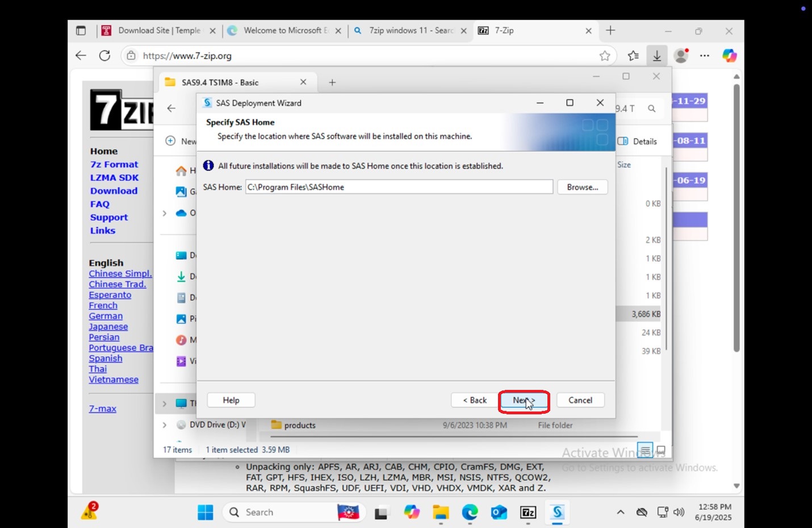
Task: Open SAS Deployment Wizard taskbar icon
Action: (x=557, y=512)
